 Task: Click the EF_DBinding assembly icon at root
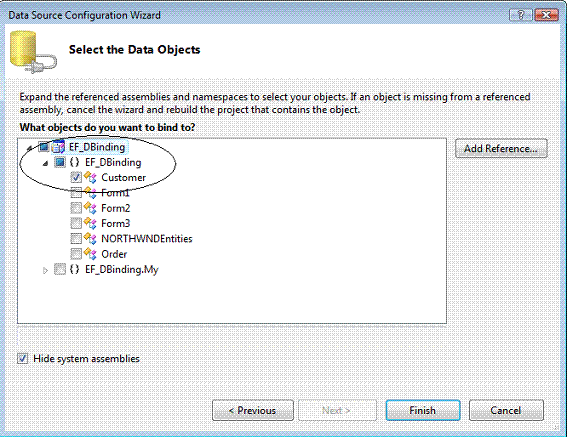coord(58,147)
